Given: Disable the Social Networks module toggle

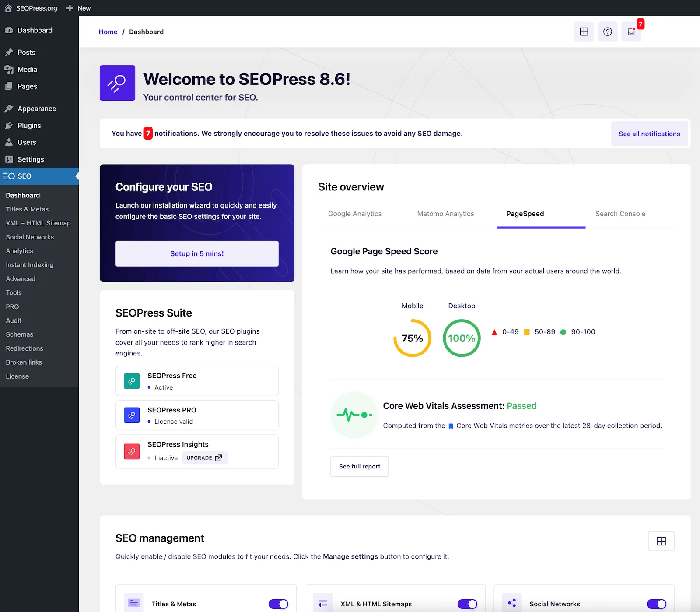Looking at the screenshot, I should pyautogui.click(x=657, y=604).
